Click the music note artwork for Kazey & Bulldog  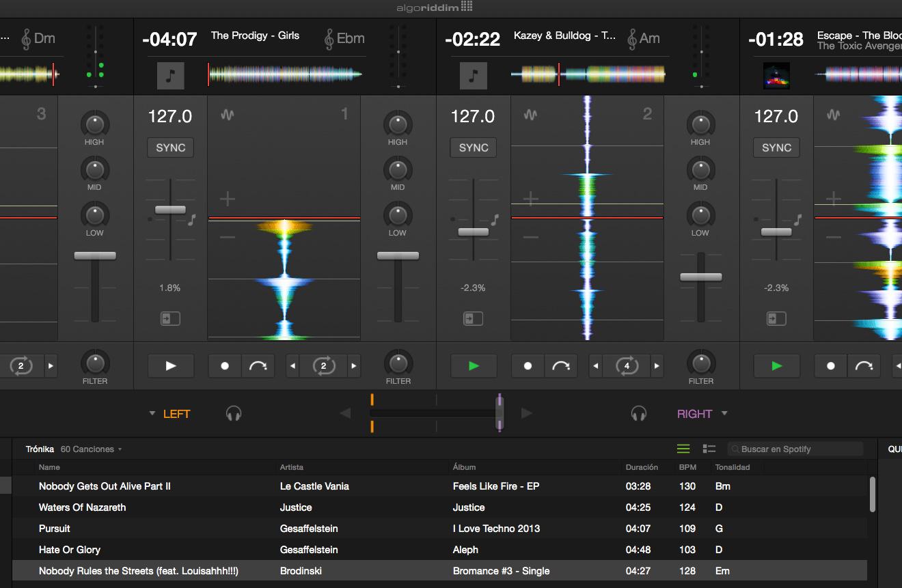(474, 75)
